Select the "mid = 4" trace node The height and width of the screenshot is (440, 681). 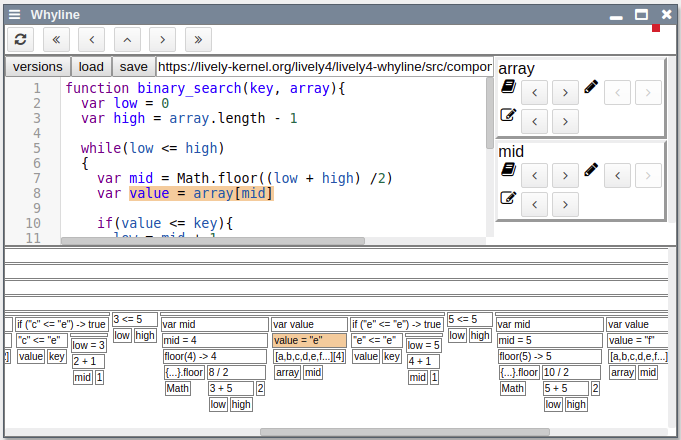pos(214,340)
